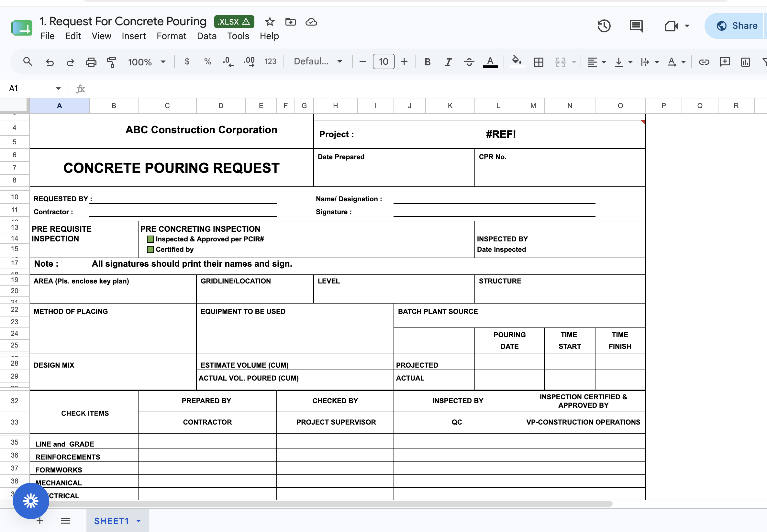Increase decimal places
767x532 pixels.
pos(249,62)
